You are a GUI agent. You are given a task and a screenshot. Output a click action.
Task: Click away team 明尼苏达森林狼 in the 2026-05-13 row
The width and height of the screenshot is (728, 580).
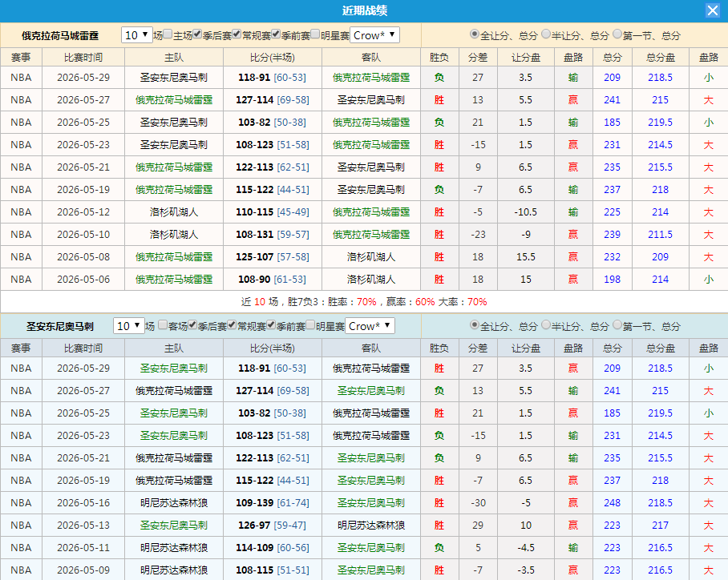pyautogui.click(x=371, y=526)
